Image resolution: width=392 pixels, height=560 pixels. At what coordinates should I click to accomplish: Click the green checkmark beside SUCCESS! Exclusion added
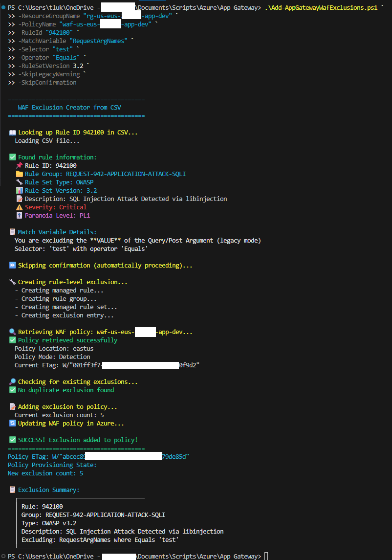(12, 440)
